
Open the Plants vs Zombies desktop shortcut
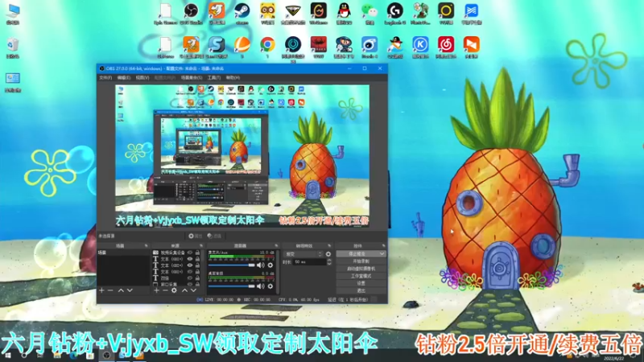[x=420, y=14]
